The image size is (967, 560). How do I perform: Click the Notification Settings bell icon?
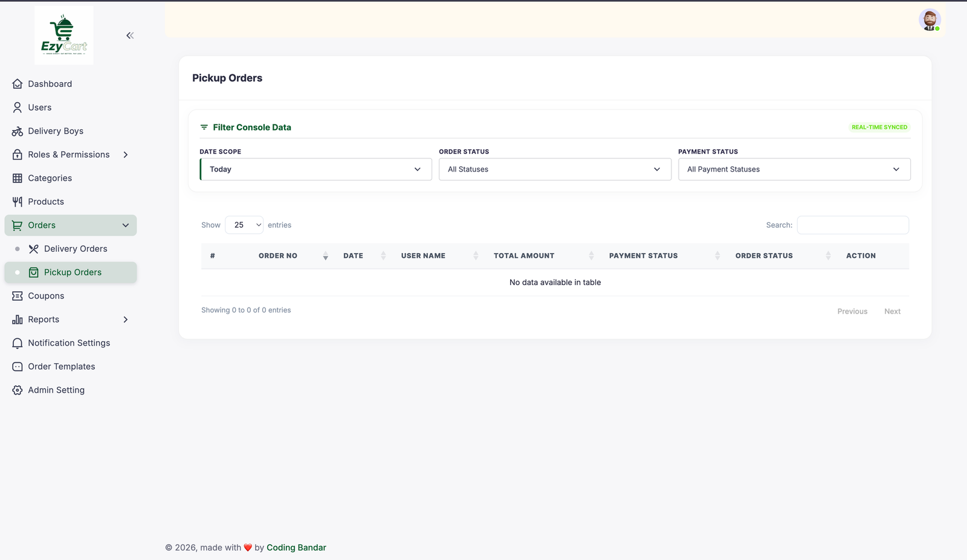tap(18, 343)
